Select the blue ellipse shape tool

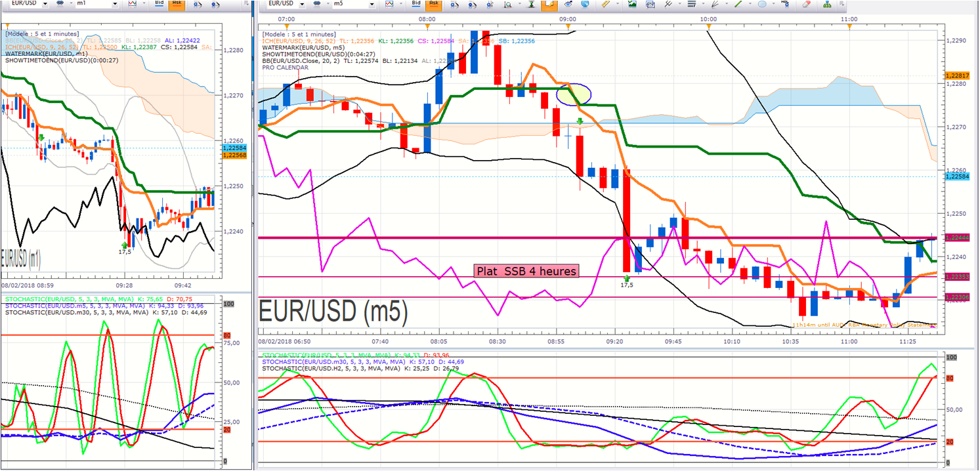[x=762, y=4]
